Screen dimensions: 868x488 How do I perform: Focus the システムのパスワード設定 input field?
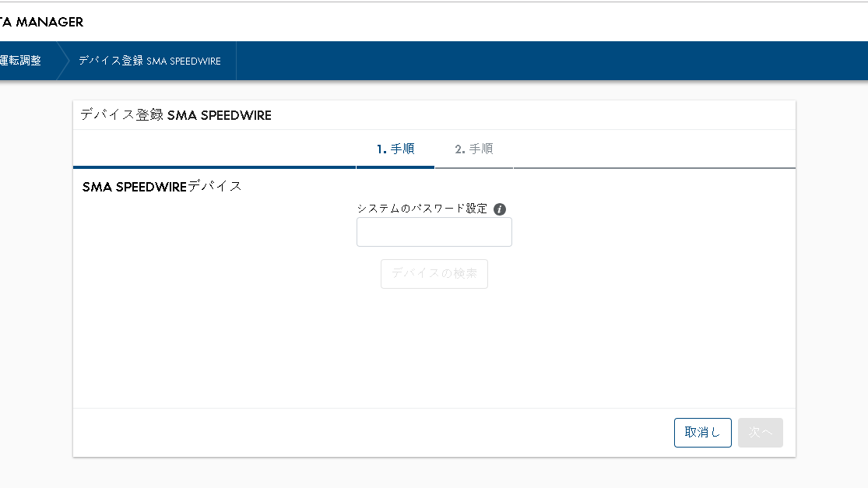(x=434, y=232)
